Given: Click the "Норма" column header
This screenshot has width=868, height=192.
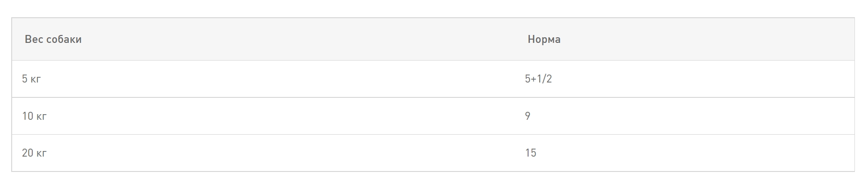Looking at the screenshot, I should (x=544, y=40).
